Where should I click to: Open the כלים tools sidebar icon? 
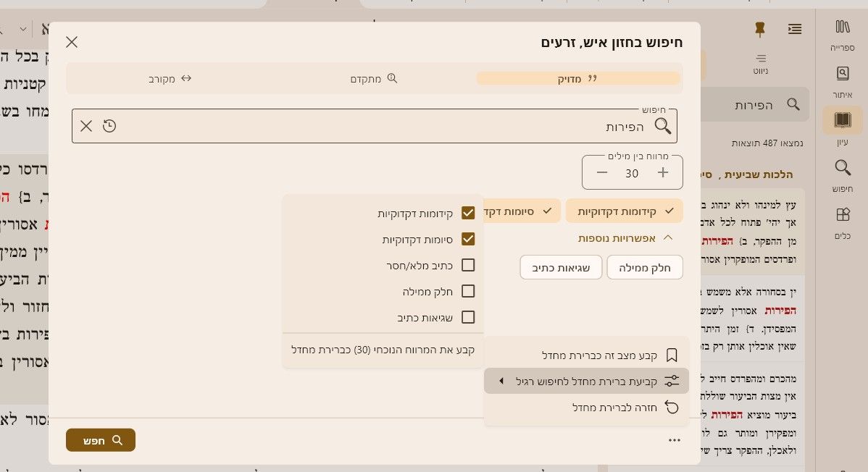point(842,222)
